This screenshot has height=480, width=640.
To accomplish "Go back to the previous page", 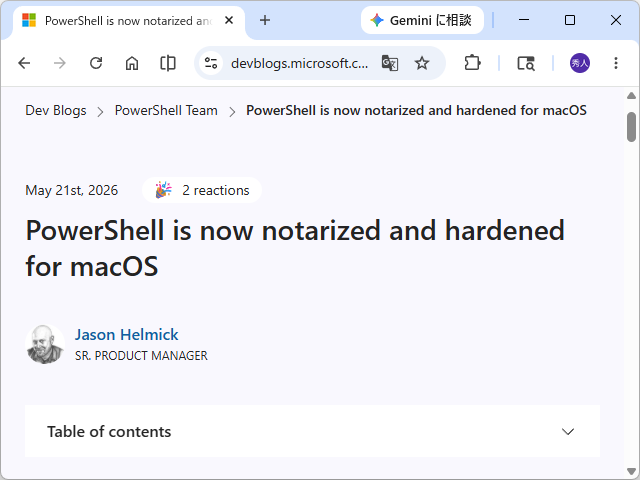I will click(24, 63).
